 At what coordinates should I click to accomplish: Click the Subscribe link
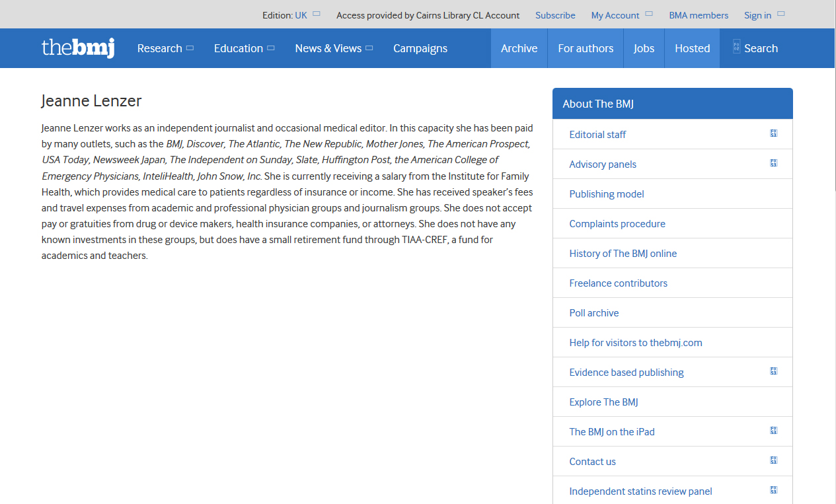(555, 15)
